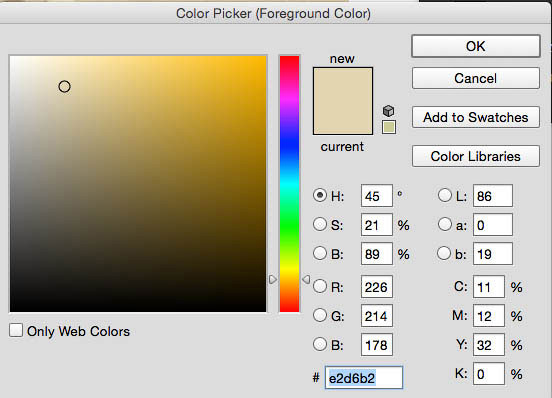Select the H hue radio button
The height and width of the screenshot is (398, 552).
tap(320, 195)
